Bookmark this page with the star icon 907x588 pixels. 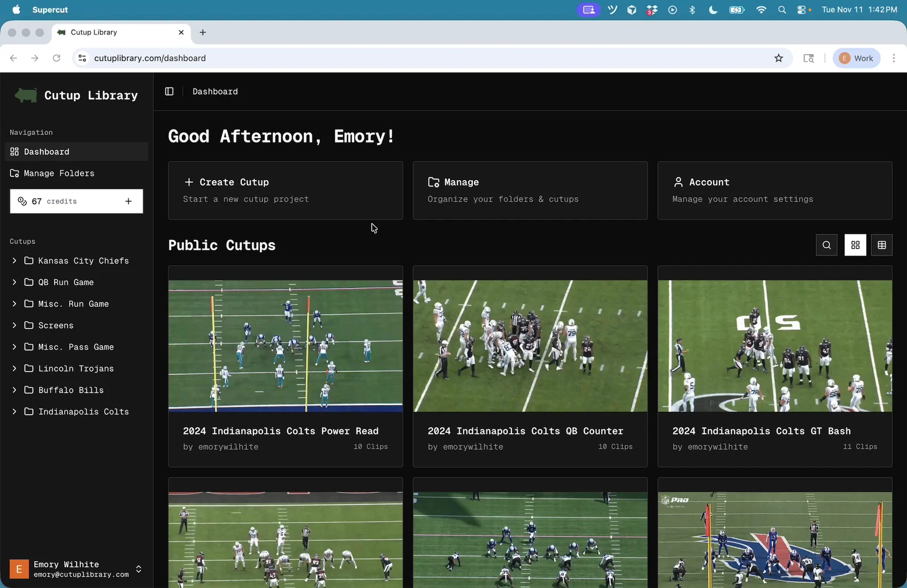pos(779,58)
